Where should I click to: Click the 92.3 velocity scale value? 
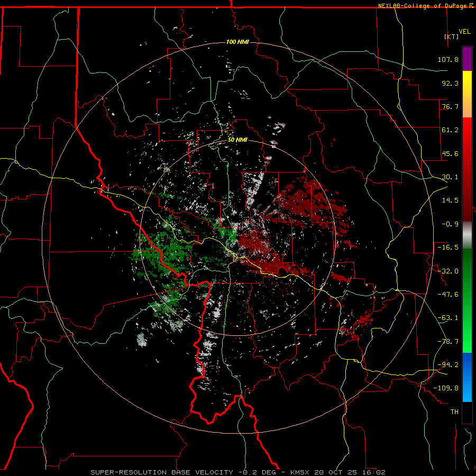tap(450, 83)
